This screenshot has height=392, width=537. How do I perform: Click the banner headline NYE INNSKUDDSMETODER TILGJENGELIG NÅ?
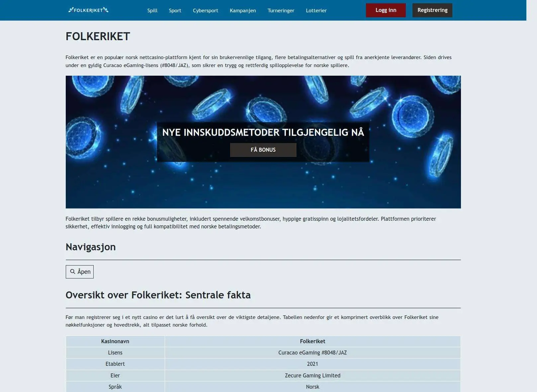[263, 132]
